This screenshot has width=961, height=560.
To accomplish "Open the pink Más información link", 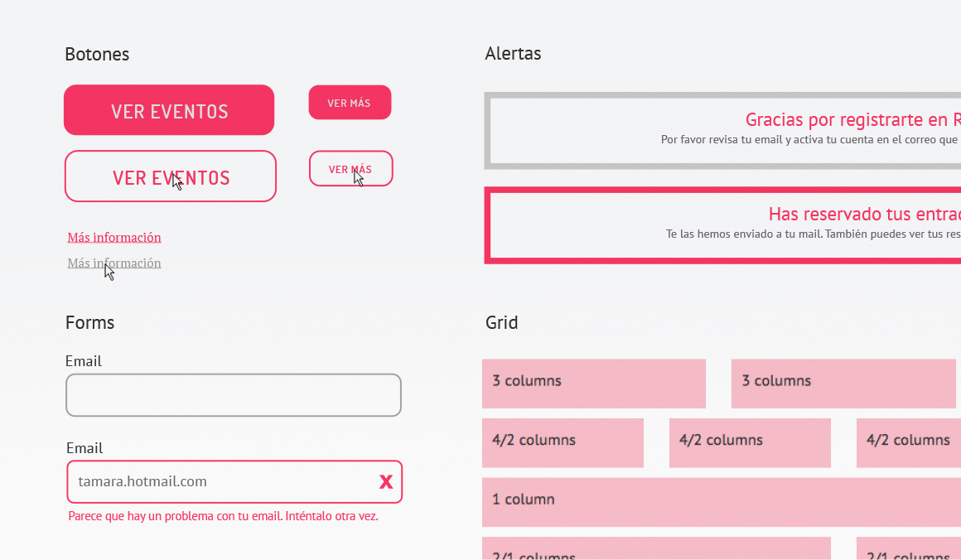I will [x=114, y=238].
